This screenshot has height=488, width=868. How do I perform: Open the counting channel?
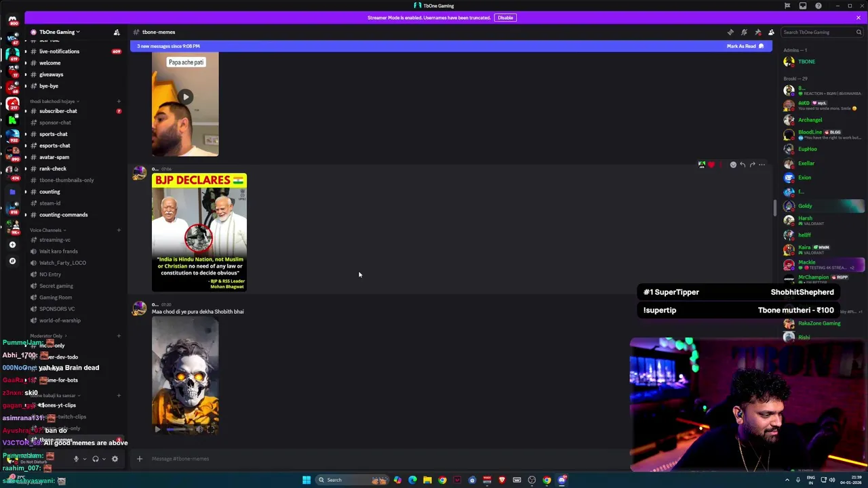point(50,192)
